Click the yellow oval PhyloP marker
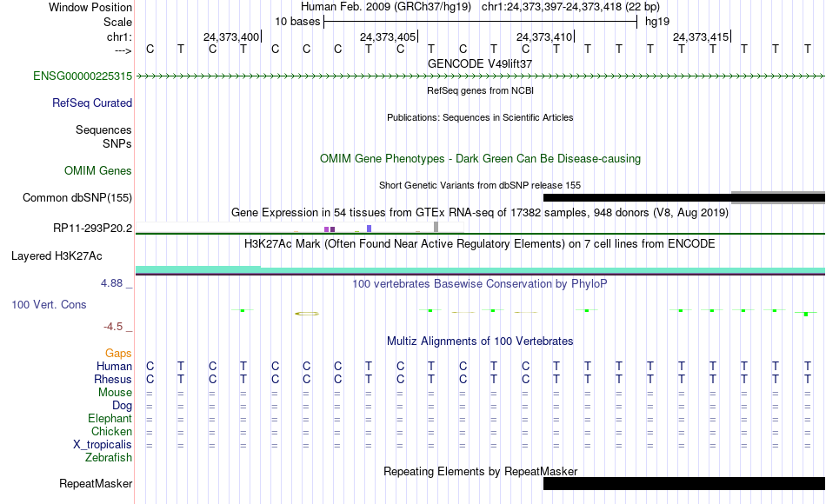This screenshot has width=826, height=504. [x=307, y=314]
